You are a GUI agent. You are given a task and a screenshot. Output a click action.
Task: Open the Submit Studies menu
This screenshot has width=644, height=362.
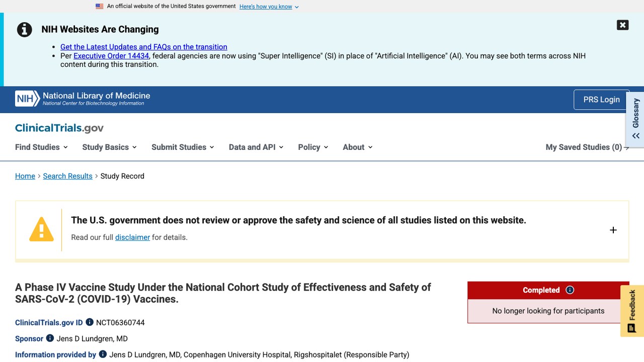183,147
